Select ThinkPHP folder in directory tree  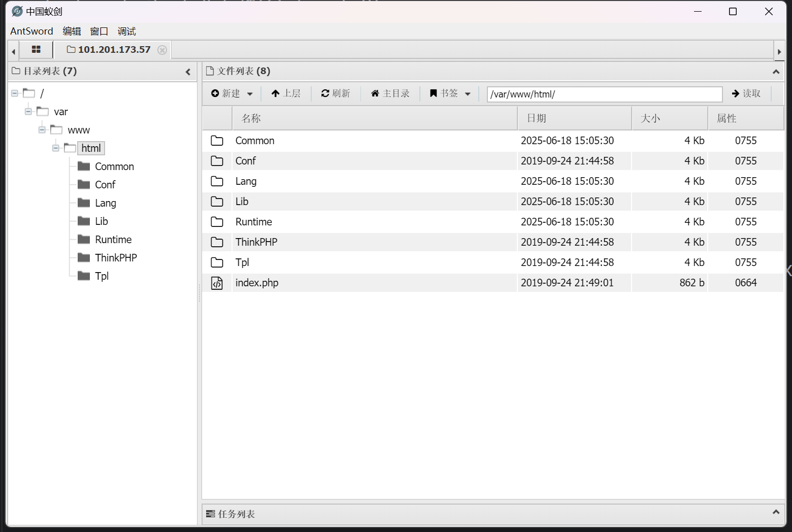pyautogui.click(x=116, y=258)
